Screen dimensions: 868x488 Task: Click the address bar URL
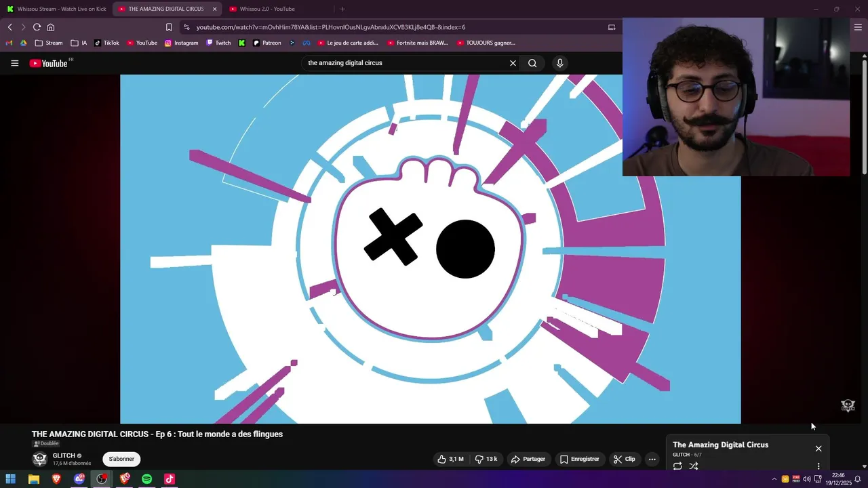coord(331,27)
